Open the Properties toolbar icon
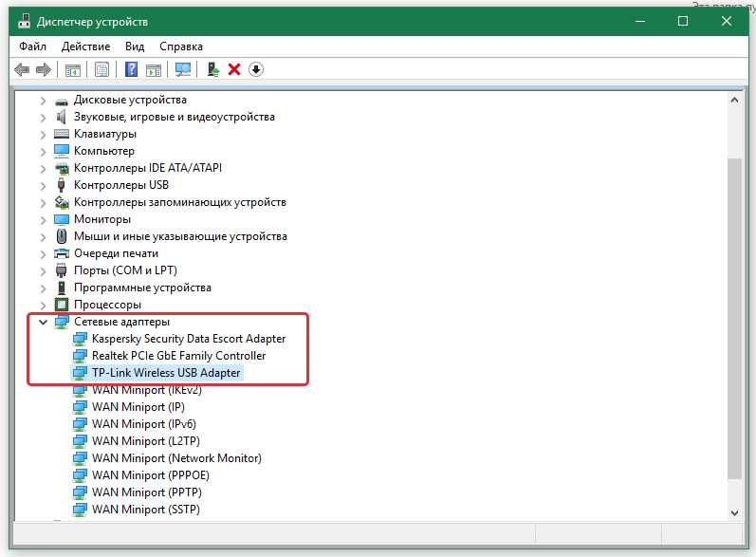The height and width of the screenshot is (557, 756). (101, 70)
